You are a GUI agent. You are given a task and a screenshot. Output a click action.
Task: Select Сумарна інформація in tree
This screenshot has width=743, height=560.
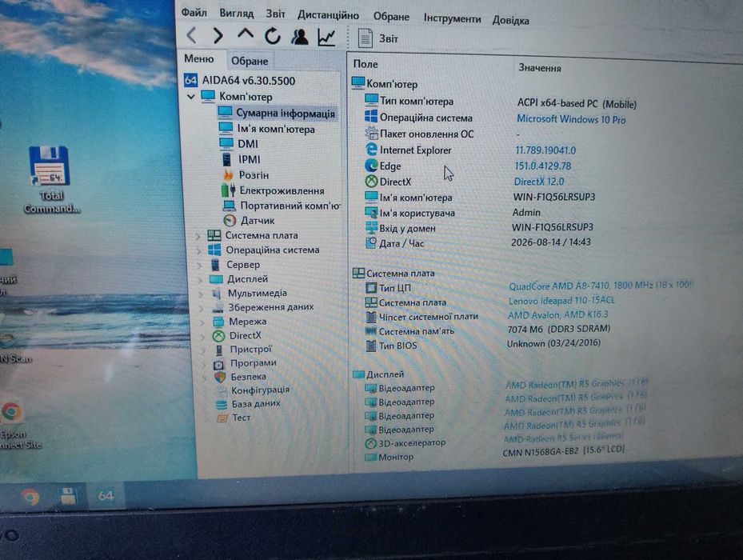(x=276, y=114)
